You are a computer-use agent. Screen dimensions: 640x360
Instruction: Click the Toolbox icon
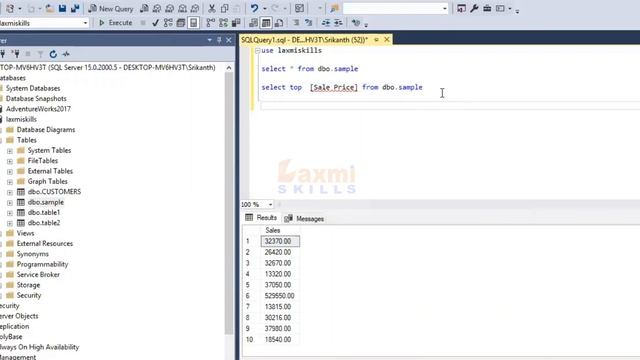487,8
